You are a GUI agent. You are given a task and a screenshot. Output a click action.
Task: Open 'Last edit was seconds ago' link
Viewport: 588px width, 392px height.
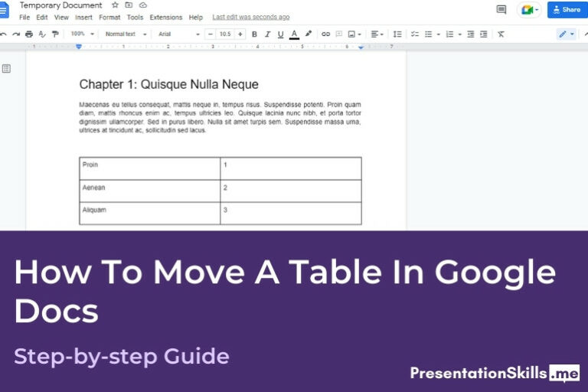pos(251,18)
